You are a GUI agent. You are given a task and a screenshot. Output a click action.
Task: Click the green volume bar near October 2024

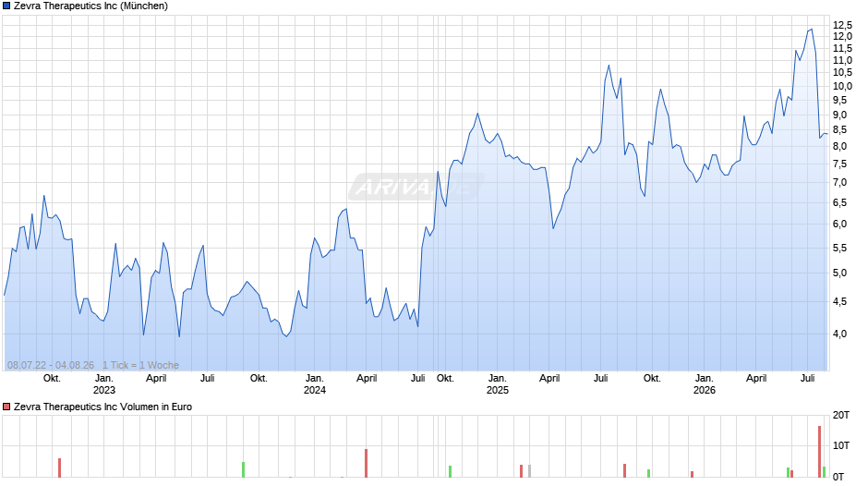[x=450, y=471]
